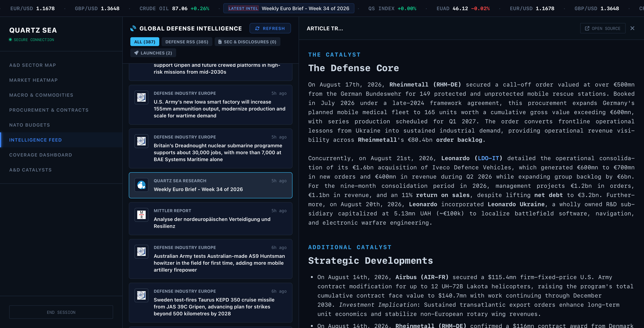This screenshot has width=644, height=328.
Task: Click source logo of Dreadnought submarine article
Action: click(x=141, y=141)
